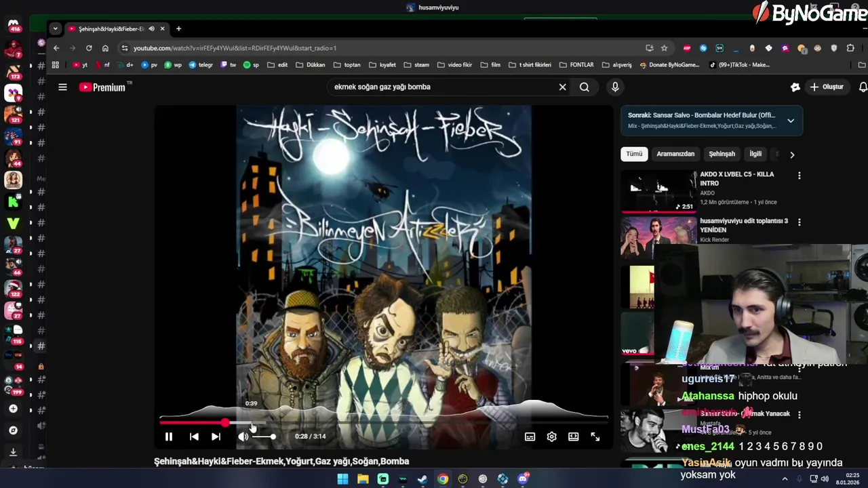The height and width of the screenshot is (488, 868).
Task: Open the YouTube hamburger guide menu
Action: pos(62,87)
